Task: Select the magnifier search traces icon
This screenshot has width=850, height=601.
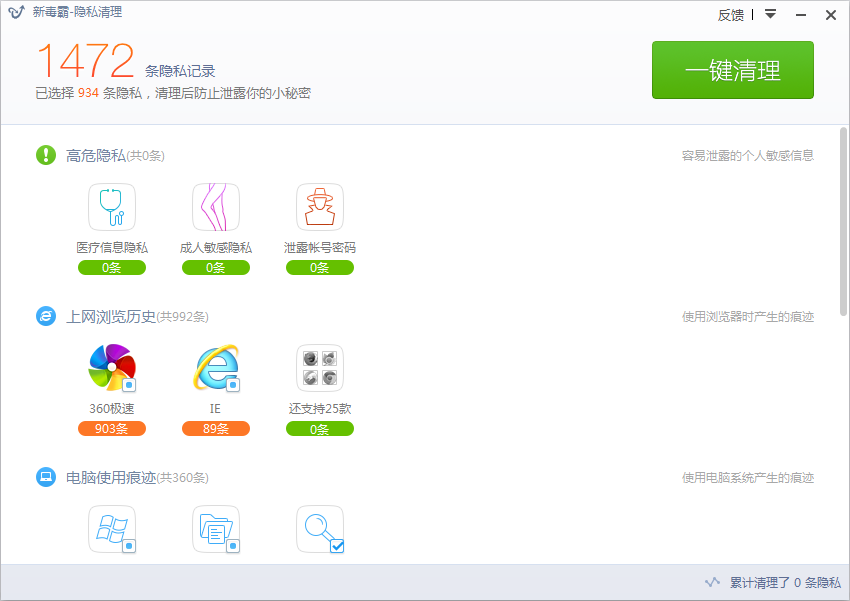Action: [320, 529]
